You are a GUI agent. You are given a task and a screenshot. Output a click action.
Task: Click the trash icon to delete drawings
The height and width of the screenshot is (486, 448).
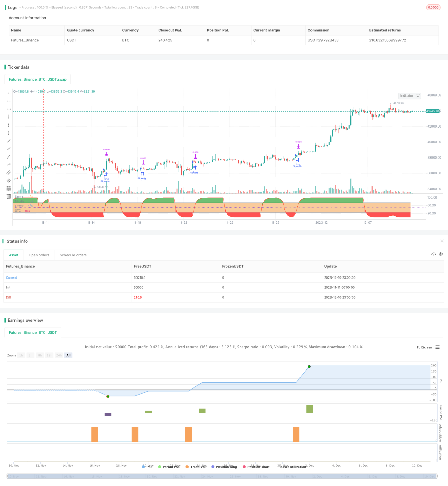pos(9,196)
